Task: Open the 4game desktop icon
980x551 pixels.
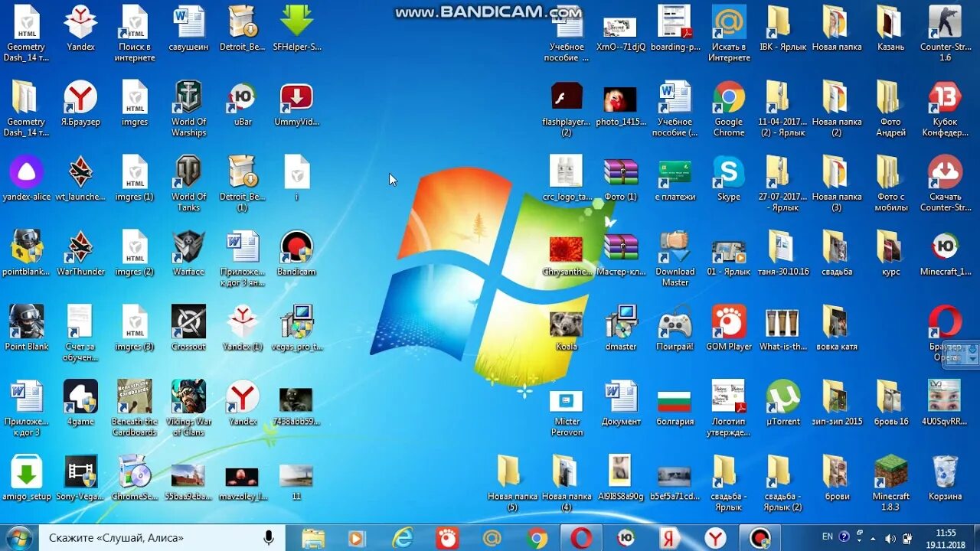Action: [x=80, y=403]
